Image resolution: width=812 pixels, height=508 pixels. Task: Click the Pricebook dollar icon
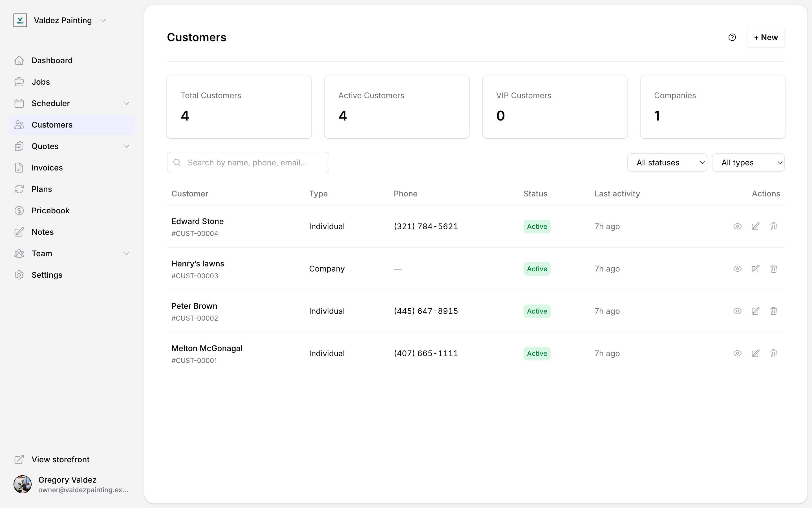coord(19,211)
